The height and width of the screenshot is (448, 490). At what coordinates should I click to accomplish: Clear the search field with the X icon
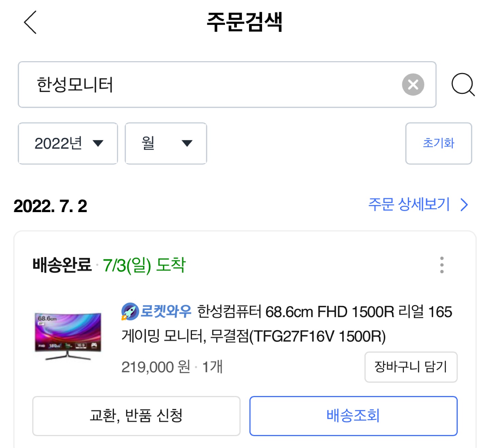pos(413,85)
